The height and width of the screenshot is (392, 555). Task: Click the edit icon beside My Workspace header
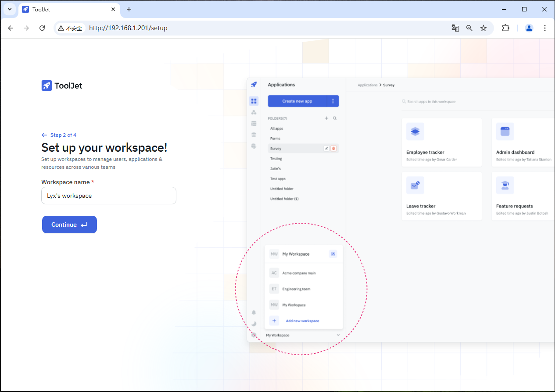click(333, 254)
